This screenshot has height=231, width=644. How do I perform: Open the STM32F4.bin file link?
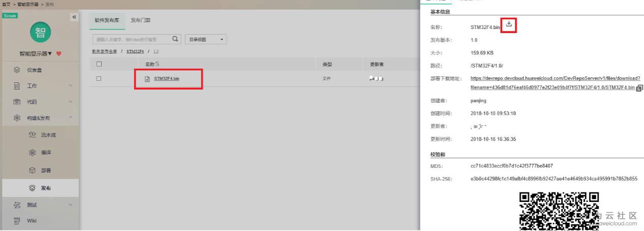[x=167, y=79]
